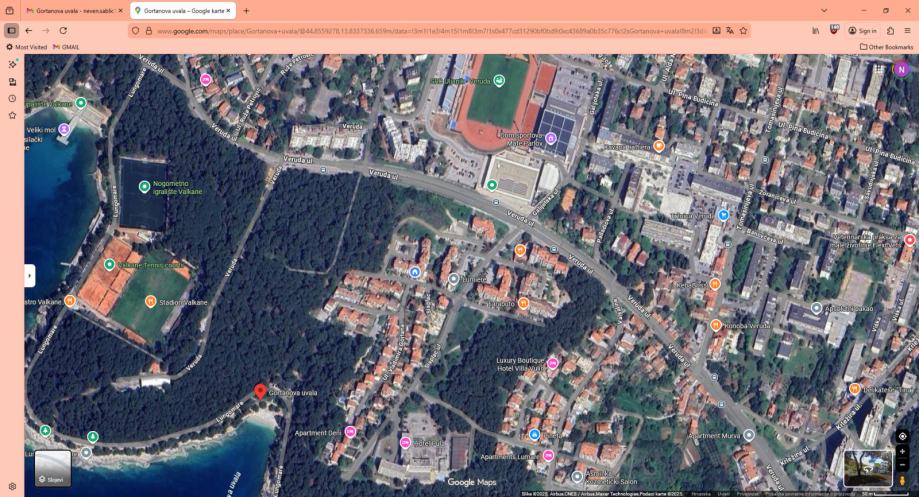This screenshot has height=497, width=919.
Task: Click the tracking protection shield icon
Action: [136, 30]
